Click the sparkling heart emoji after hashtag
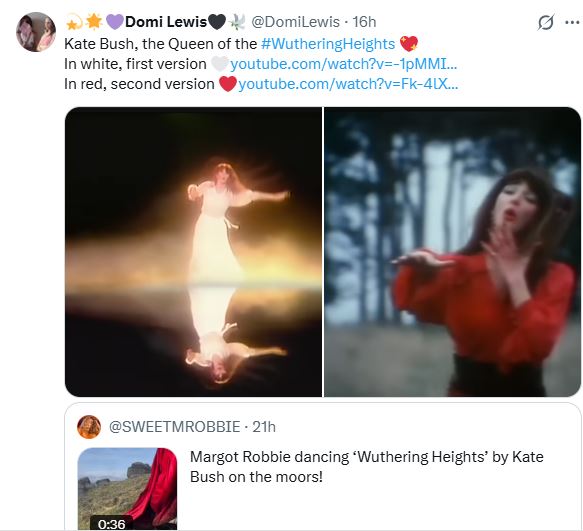The height and width of the screenshot is (531, 583). (x=409, y=44)
